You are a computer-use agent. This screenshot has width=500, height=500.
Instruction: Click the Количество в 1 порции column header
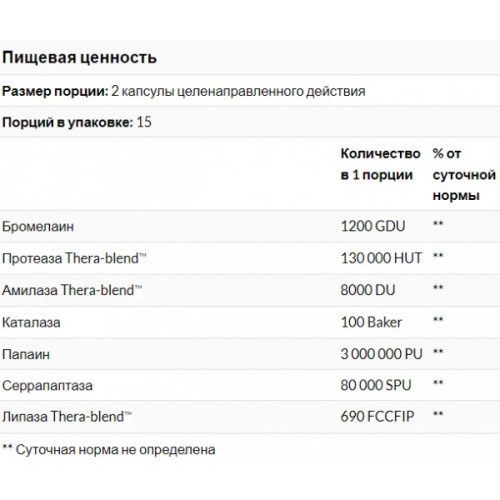380,164
